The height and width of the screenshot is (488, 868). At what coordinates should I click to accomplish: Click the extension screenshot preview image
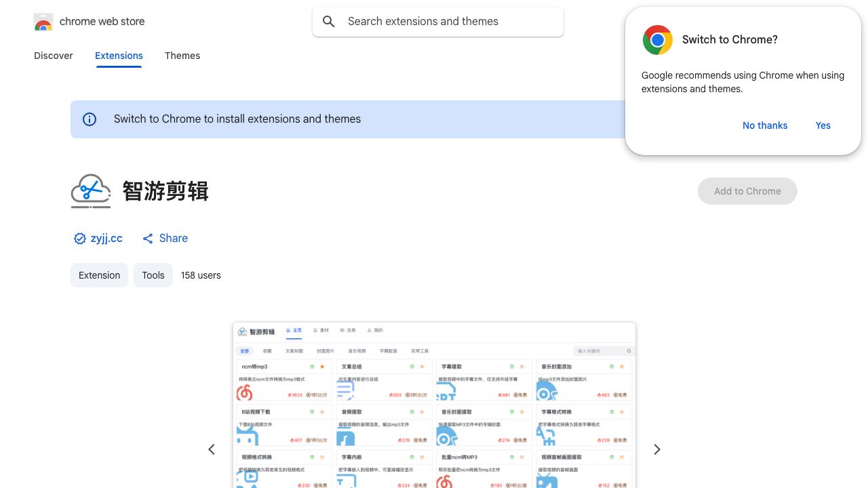point(434,405)
